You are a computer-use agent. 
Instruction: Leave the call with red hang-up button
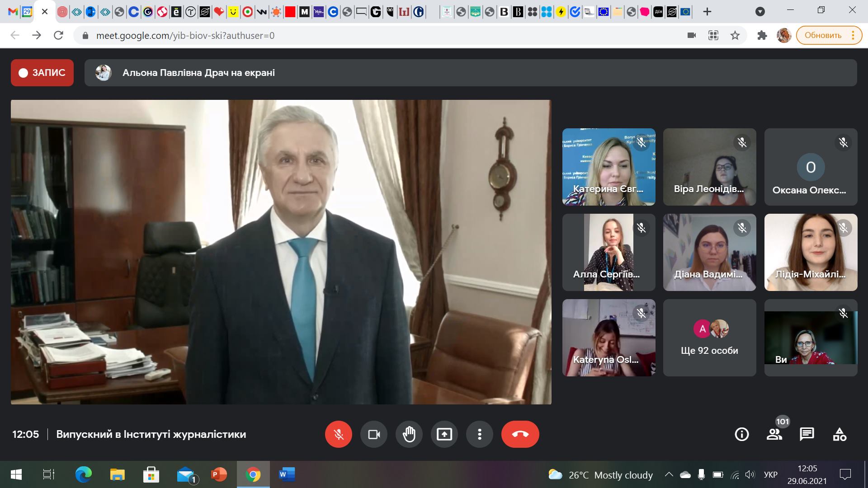(520, 434)
